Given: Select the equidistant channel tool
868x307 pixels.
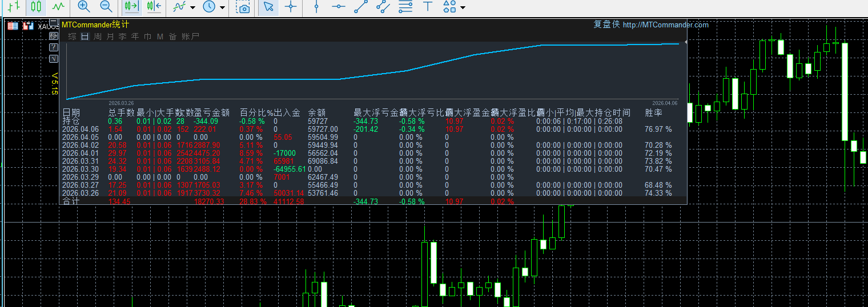Looking at the screenshot, I should [x=383, y=7].
